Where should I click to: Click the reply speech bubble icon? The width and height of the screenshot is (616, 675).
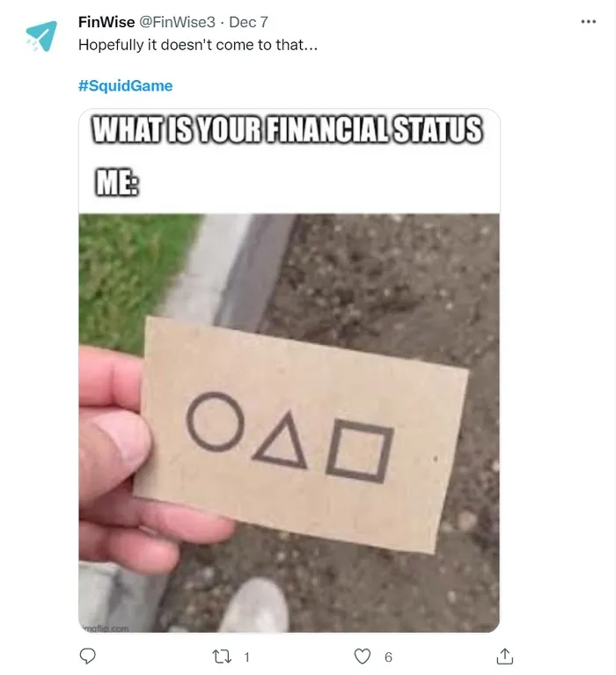tap(88, 657)
